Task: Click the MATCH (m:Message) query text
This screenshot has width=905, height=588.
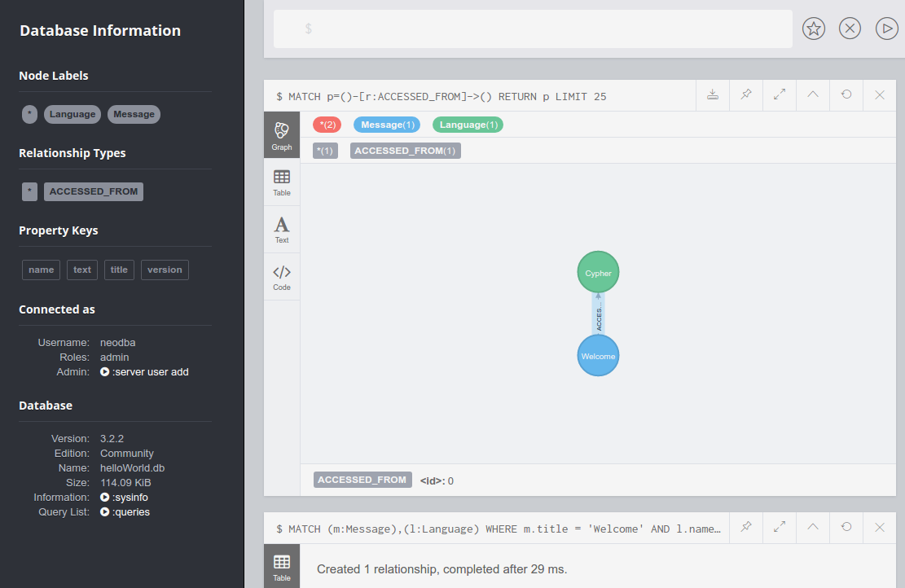Action: [x=499, y=529]
